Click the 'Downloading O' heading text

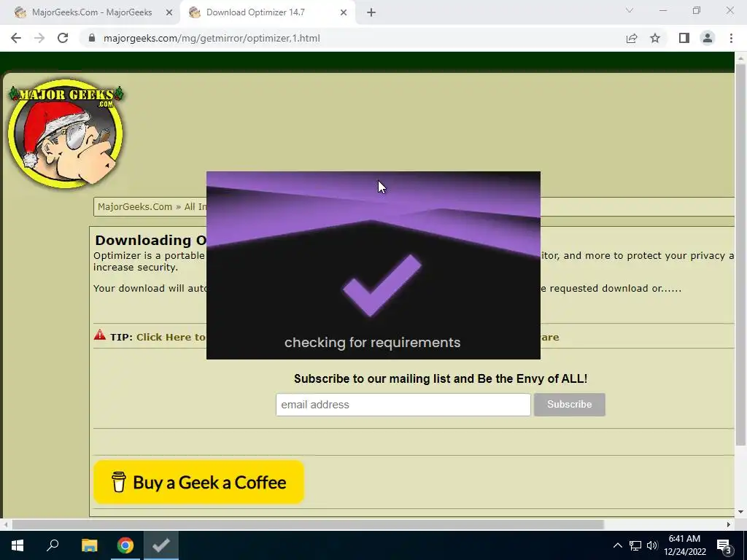click(150, 240)
